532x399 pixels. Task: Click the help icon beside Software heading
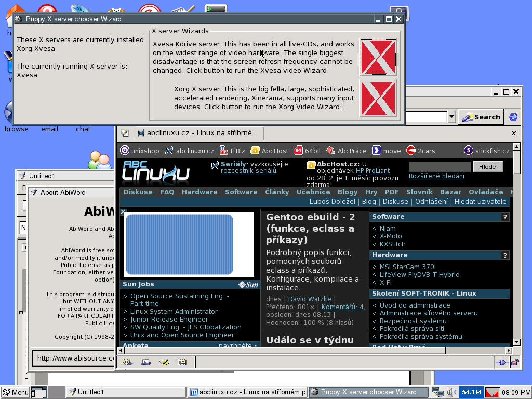pos(505,217)
